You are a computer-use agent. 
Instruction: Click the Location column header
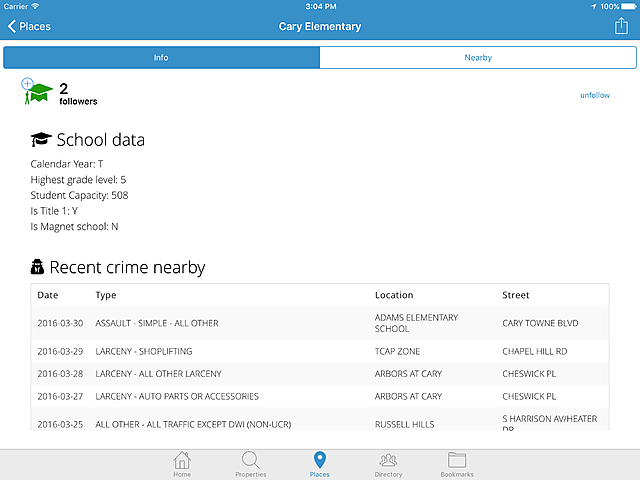394,295
